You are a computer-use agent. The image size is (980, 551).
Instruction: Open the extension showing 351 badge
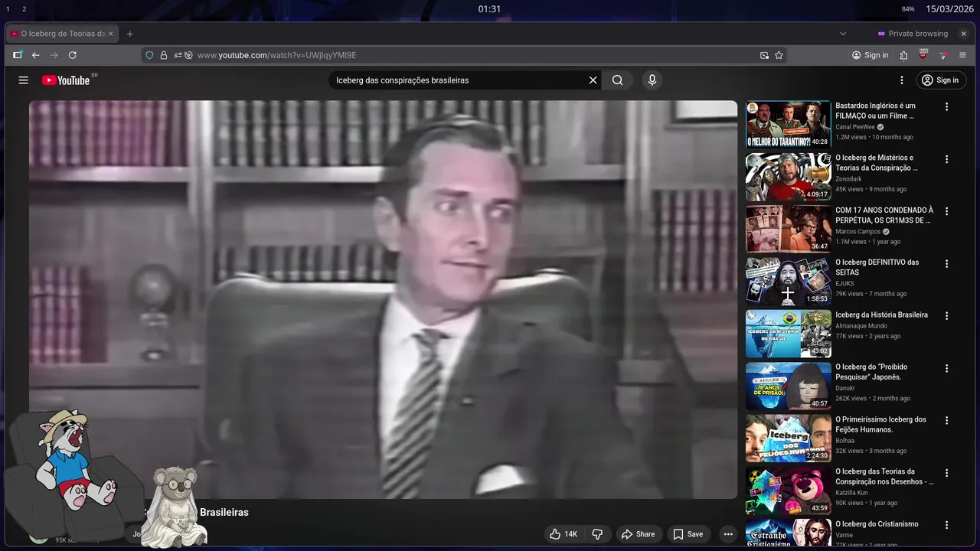[923, 54]
